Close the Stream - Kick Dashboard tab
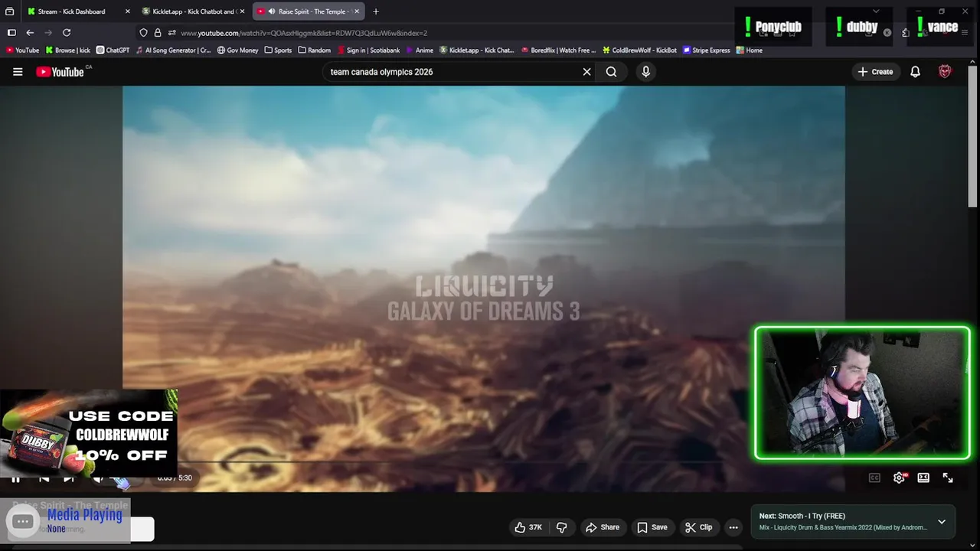Screen dimensions: 980x551 coord(127,11)
